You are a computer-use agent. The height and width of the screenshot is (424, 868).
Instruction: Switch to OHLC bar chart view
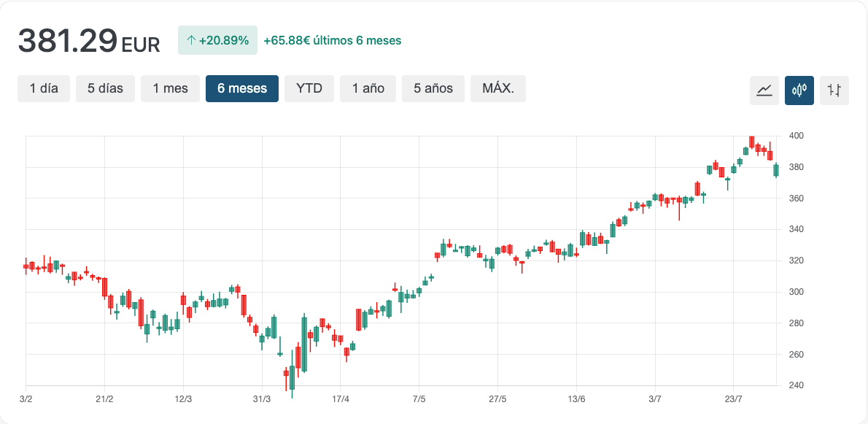[x=834, y=90]
